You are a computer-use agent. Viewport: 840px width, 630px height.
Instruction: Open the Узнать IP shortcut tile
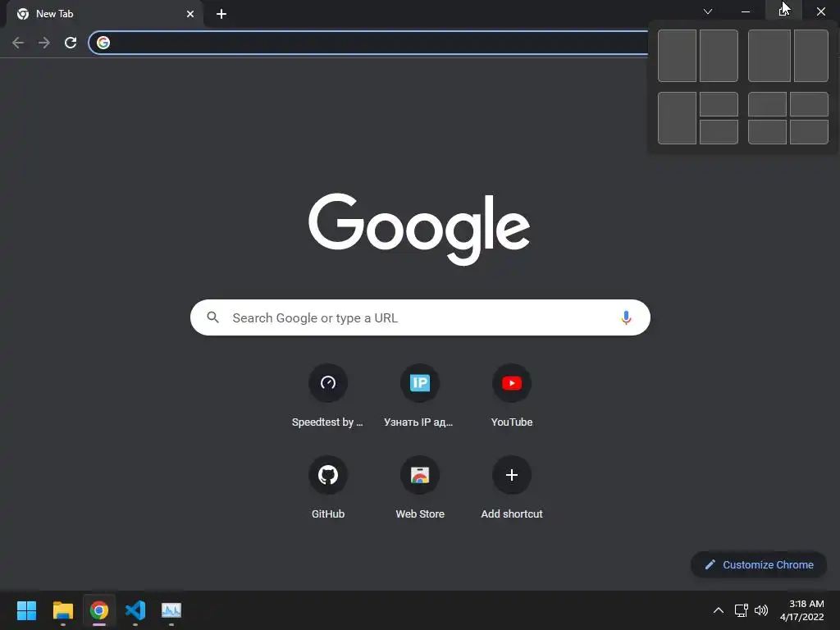click(419, 383)
